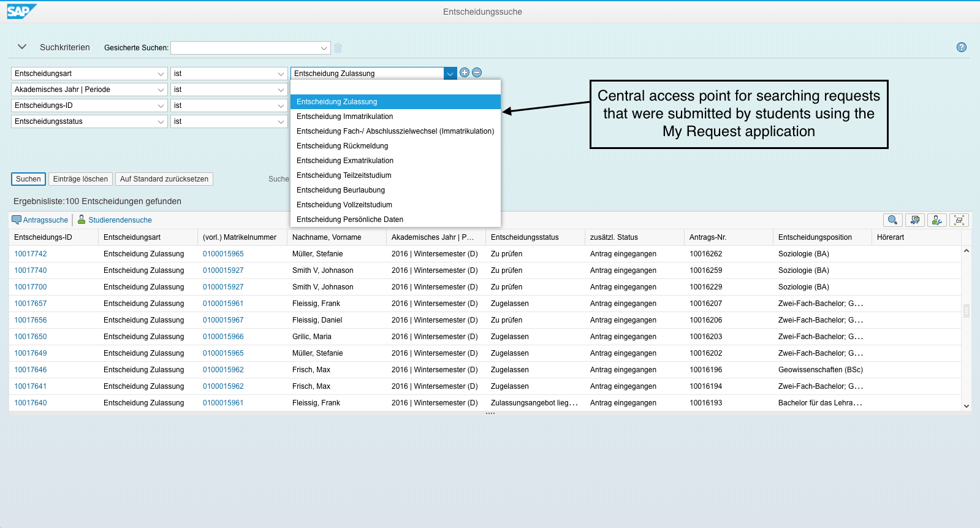
Task: Select 'Entscheidung Zulassung' in the dropdown list
Action: tap(396, 102)
